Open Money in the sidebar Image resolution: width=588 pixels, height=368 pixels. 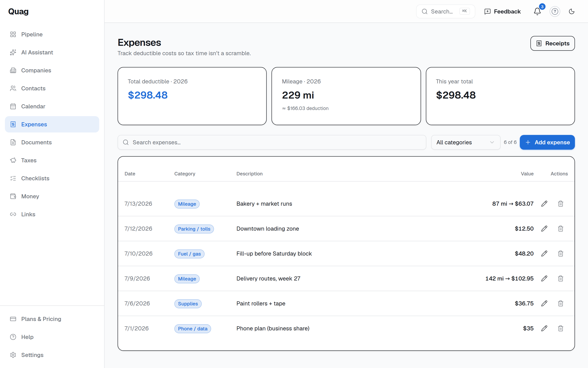click(x=52, y=196)
